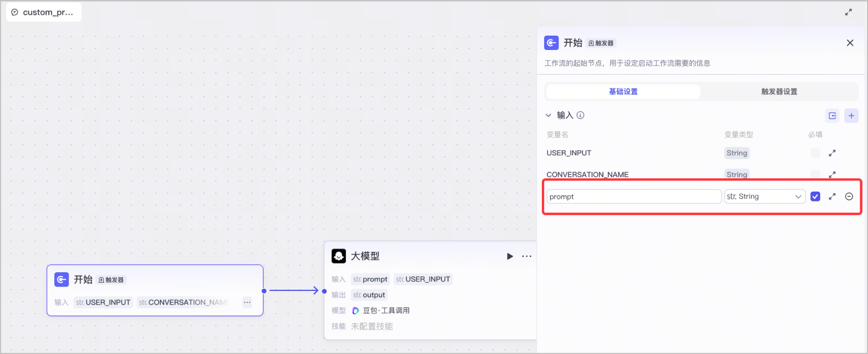The image size is (868, 354).
Task: Click the 触发器 badge on 开始 node
Action: click(x=111, y=280)
